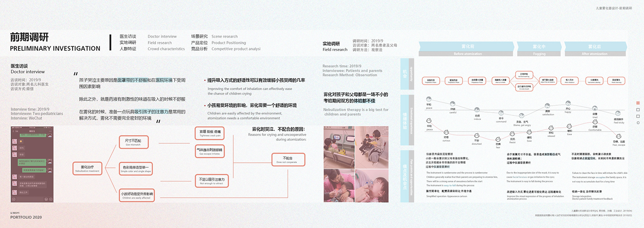644x228 pixels.
Task: Click the '准备阶段' first flow step box
Action: tap(431, 81)
